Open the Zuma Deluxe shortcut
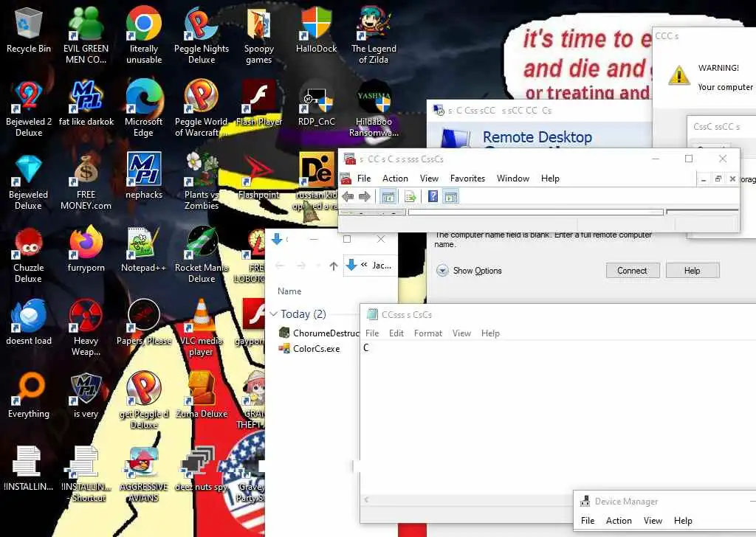This screenshot has width=756, height=537. pos(202,396)
